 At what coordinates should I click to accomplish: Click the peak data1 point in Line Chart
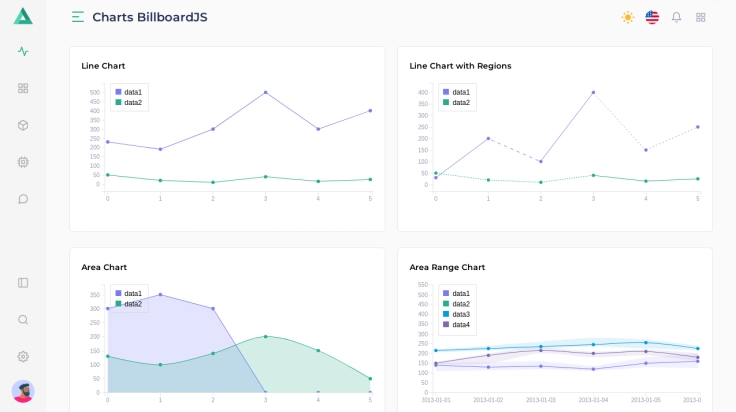coord(265,92)
